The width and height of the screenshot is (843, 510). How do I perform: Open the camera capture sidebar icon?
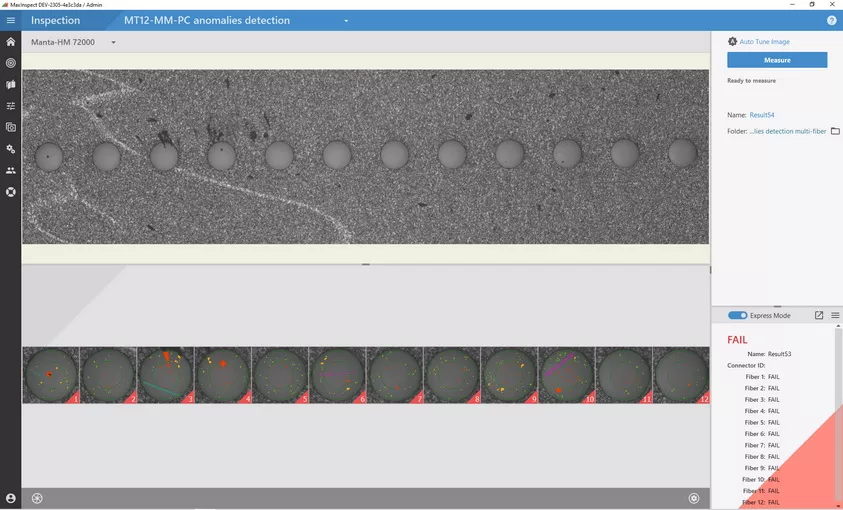(11, 127)
